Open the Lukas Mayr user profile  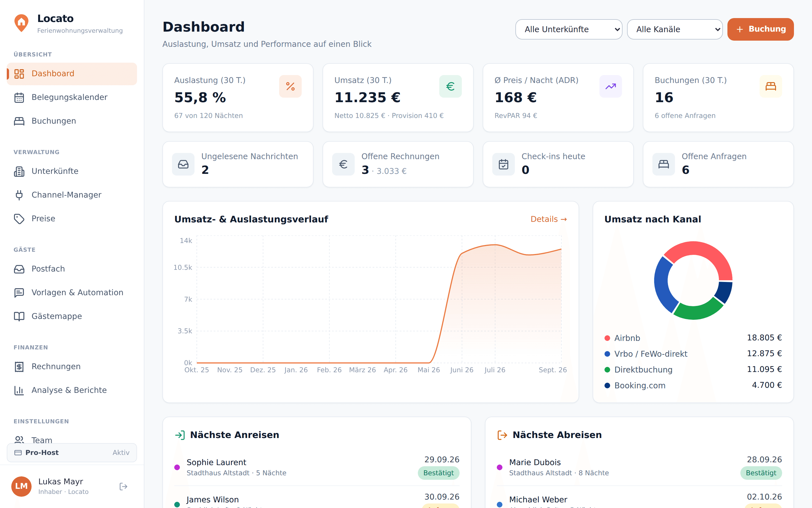[x=64, y=487]
